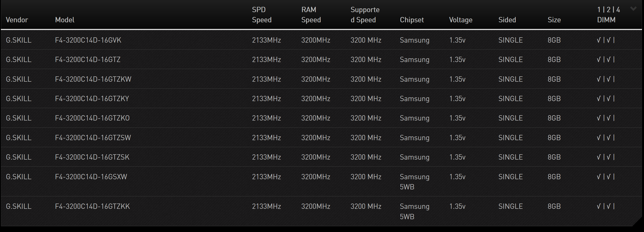Click the Model column header
This screenshot has width=644, height=232.
coord(65,20)
